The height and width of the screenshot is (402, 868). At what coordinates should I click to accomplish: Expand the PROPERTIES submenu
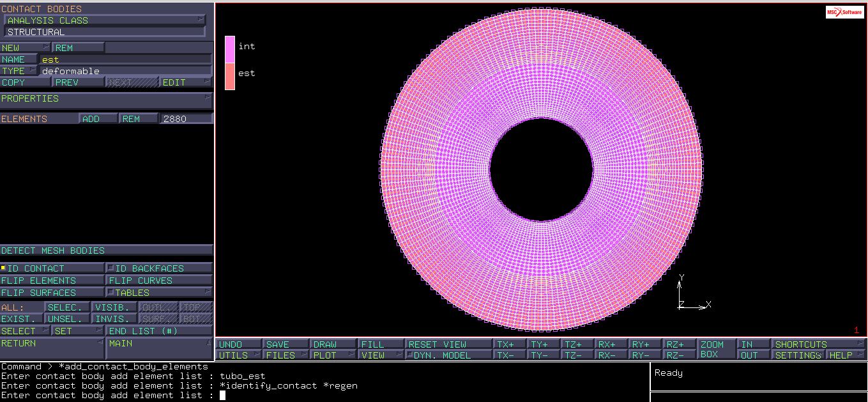(x=106, y=99)
